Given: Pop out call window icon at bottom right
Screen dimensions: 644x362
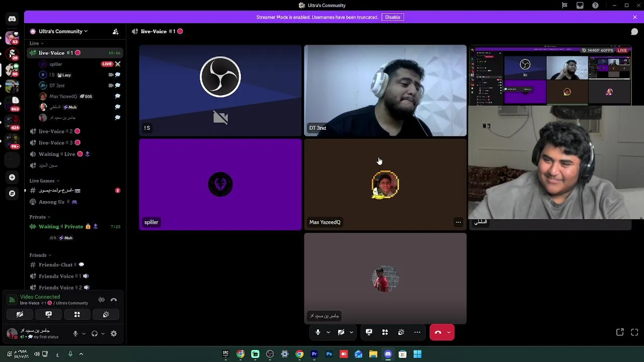Looking at the screenshot, I should (620, 332).
